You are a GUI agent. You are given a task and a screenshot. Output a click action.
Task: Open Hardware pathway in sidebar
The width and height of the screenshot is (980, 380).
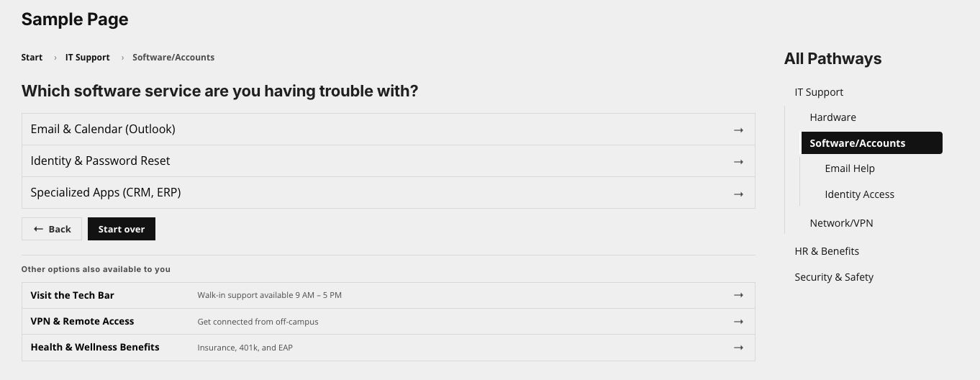coord(832,117)
